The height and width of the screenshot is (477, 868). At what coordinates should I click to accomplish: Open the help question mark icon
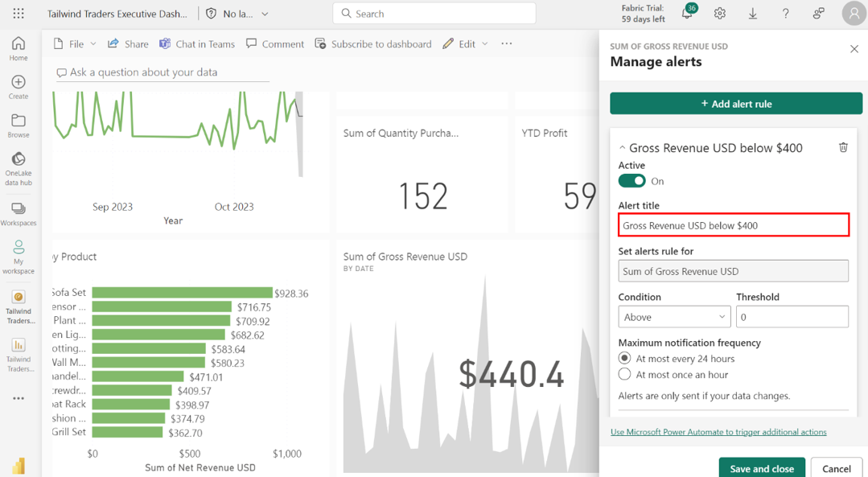click(786, 14)
